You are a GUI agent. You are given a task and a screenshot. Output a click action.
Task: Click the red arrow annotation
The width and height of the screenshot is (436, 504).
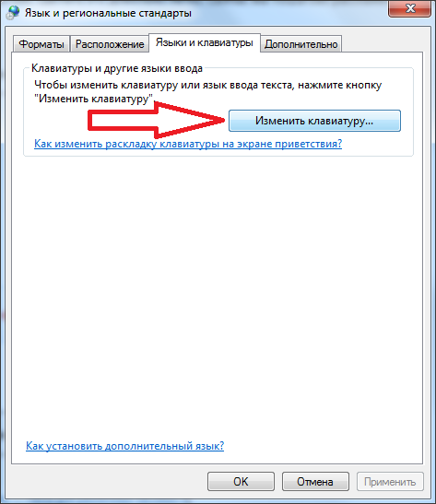coord(157,120)
